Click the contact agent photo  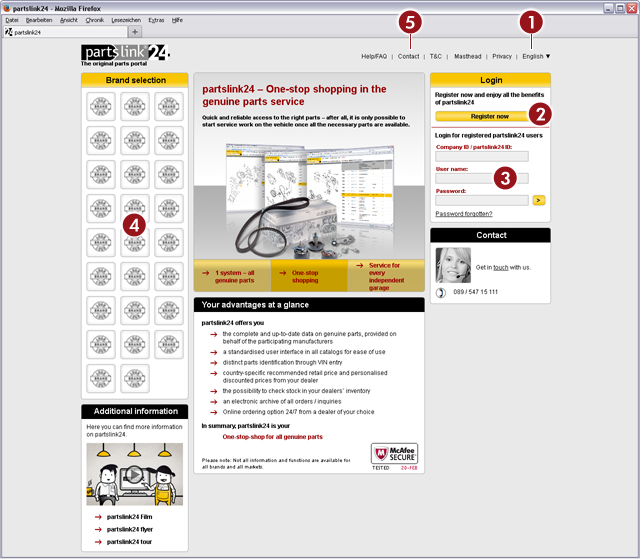453,265
